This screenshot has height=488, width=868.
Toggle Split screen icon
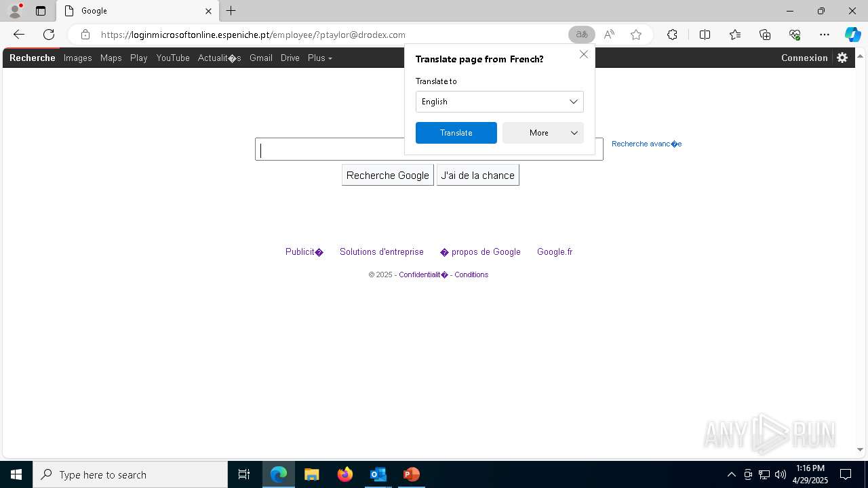705,35
